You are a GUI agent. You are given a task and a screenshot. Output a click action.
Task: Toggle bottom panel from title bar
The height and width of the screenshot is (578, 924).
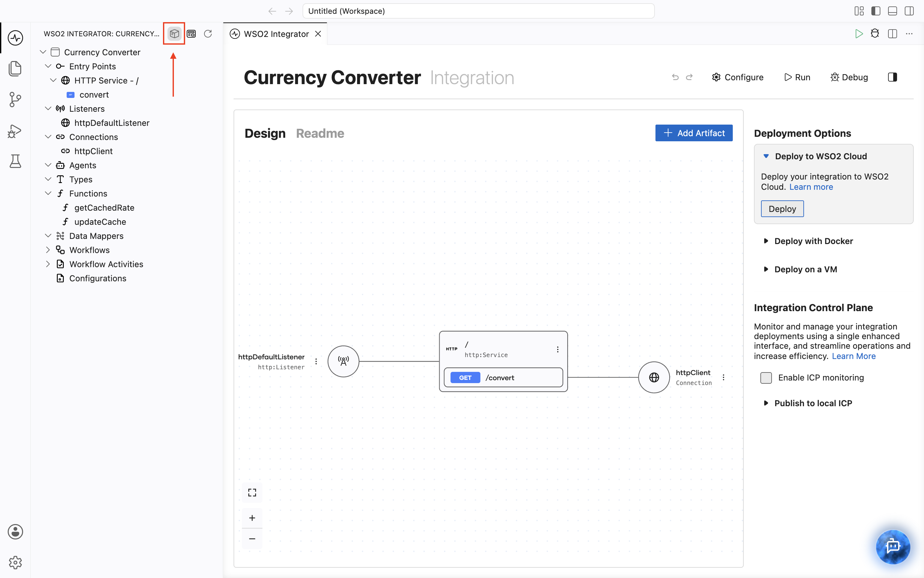893,11
